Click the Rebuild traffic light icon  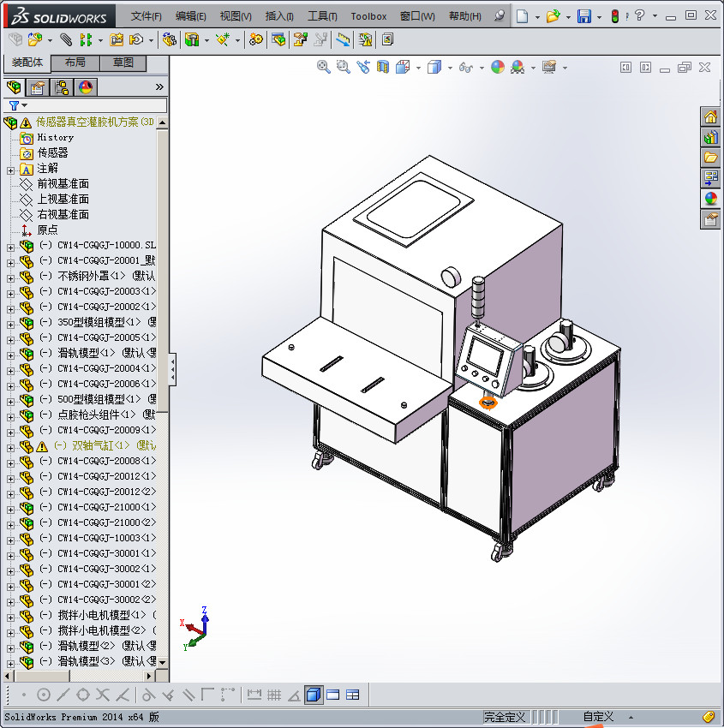click(615, 16)
